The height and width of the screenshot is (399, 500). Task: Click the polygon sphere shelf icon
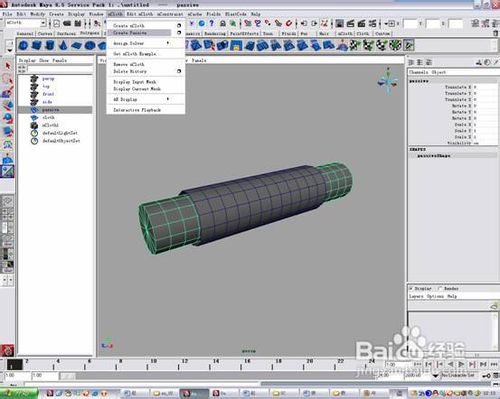[x=23, y=45]
